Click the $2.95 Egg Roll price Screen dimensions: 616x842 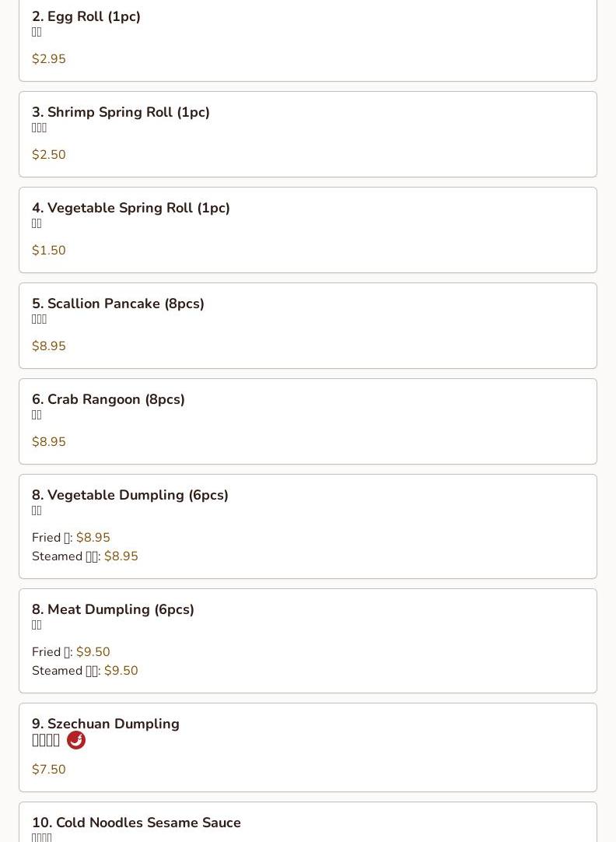(49, 58)
